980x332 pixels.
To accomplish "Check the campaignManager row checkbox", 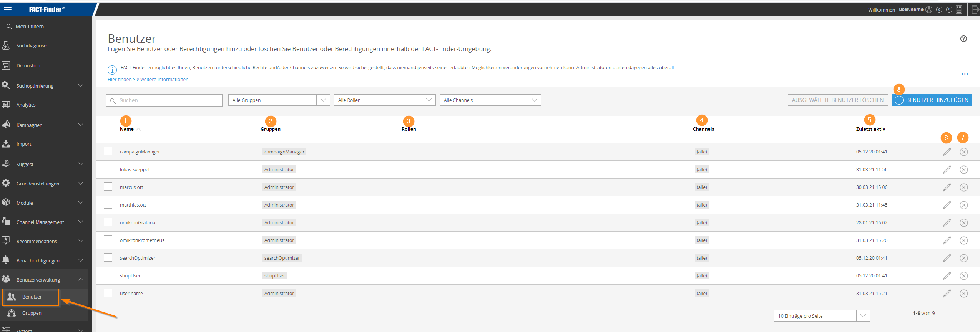I will point(108,151).
